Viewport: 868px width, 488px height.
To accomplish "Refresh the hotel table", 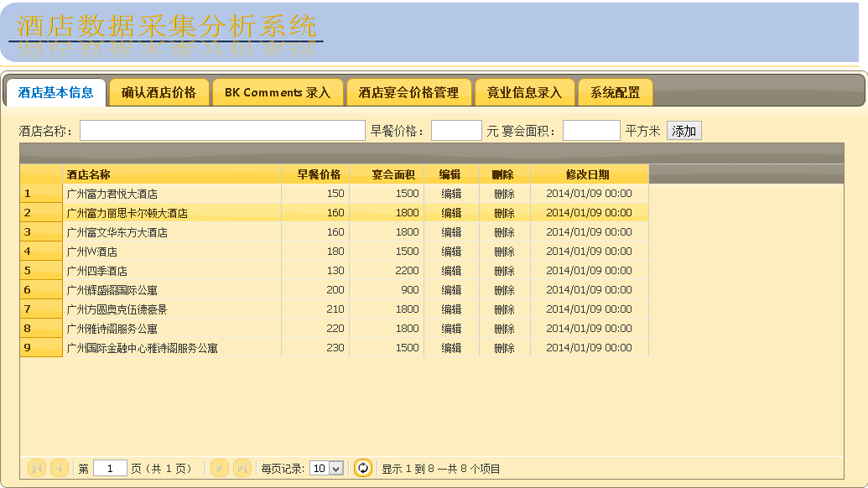I will pyautogui.click(x=362, y=468).
